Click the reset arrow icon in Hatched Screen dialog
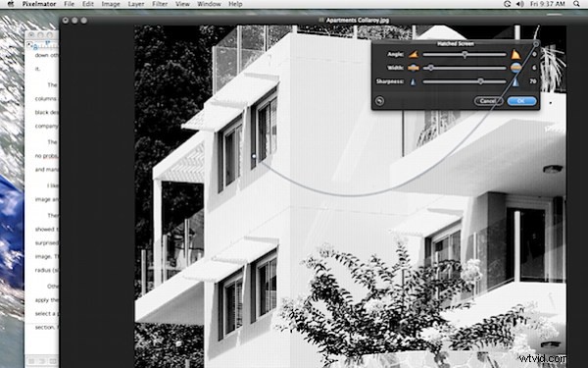The height and width of the screenshot is (368, 588). (379, 101)
